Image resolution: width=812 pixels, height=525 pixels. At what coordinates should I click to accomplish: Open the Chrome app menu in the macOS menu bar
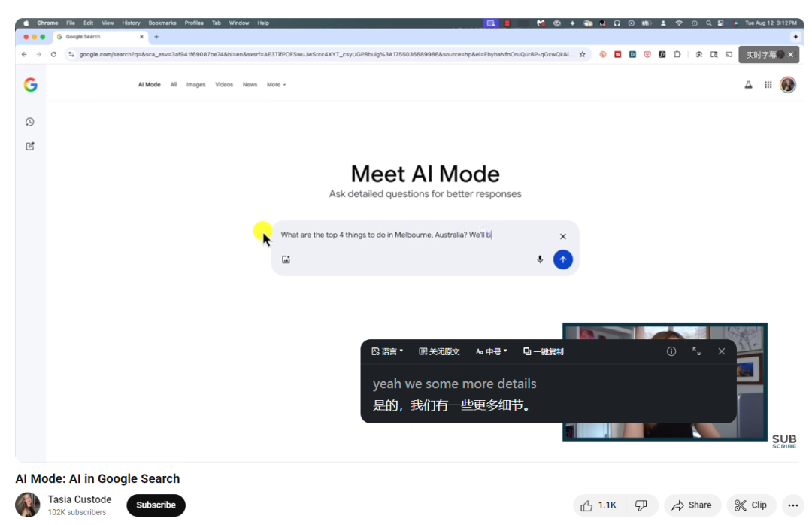pyautogui.click(x=47, y=23)
